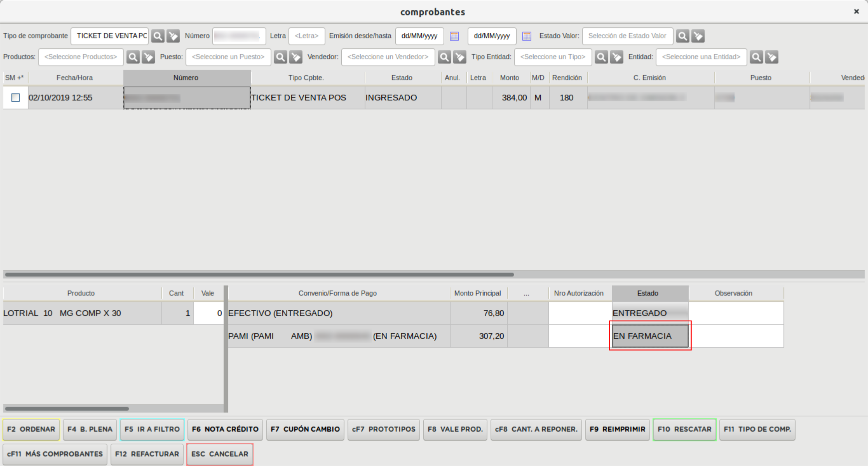The width and height of the screenshot is (868, 466).
Task: Click F6 NOTA CRÉDITO button
Action: coord(225,429)
